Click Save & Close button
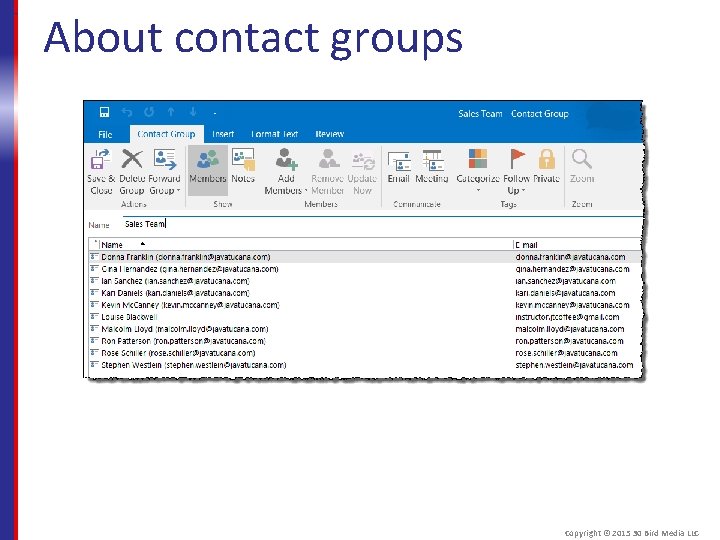 point(101,172)
